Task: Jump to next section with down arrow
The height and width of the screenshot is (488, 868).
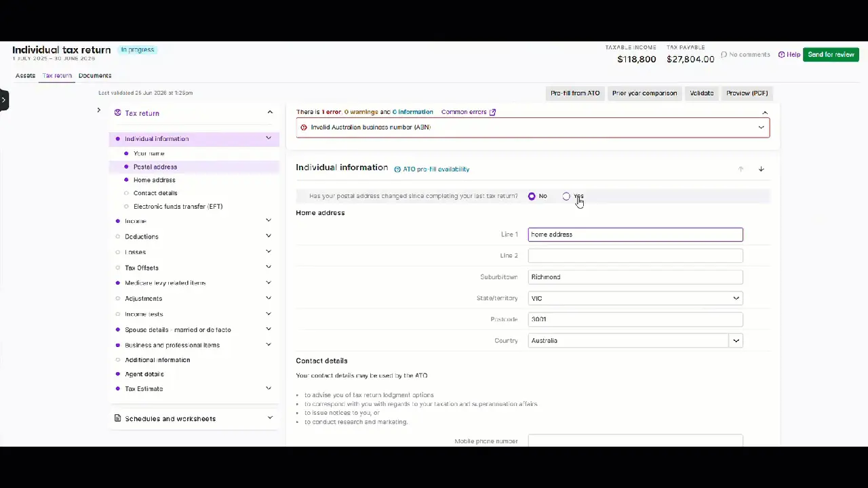Action: [761, 169]
